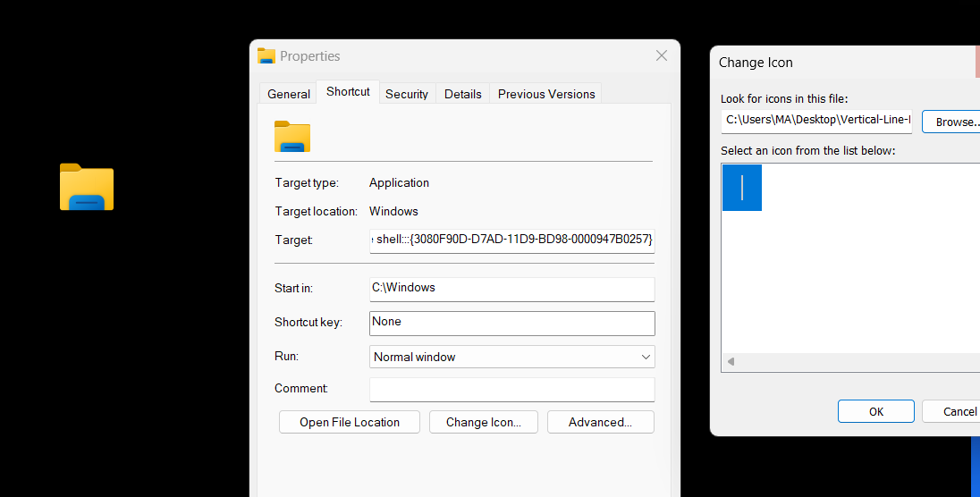Click the Application target type text
The height and width of the screenshot is (497, 980).
click(x=399, y=182)
